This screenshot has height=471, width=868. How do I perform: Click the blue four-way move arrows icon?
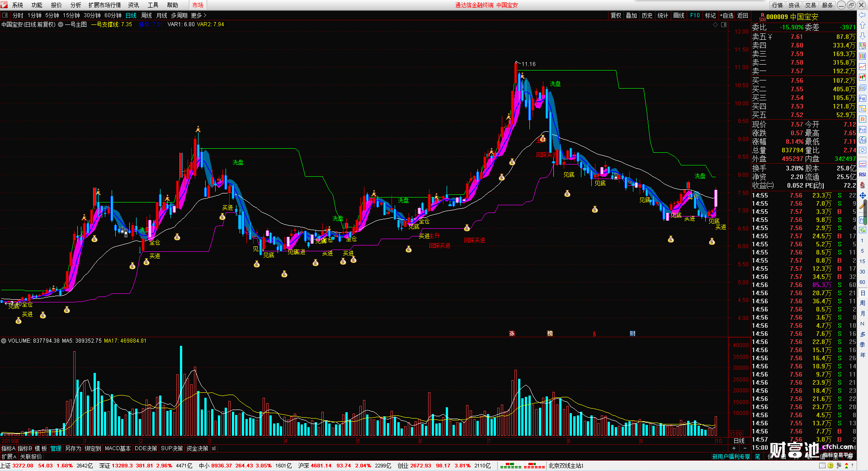coord(863,196)
